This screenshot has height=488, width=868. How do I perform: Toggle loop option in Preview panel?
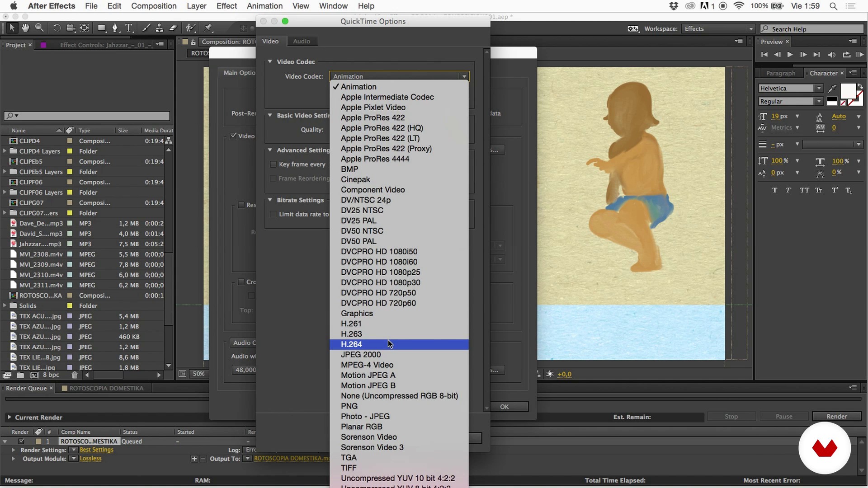846,55
